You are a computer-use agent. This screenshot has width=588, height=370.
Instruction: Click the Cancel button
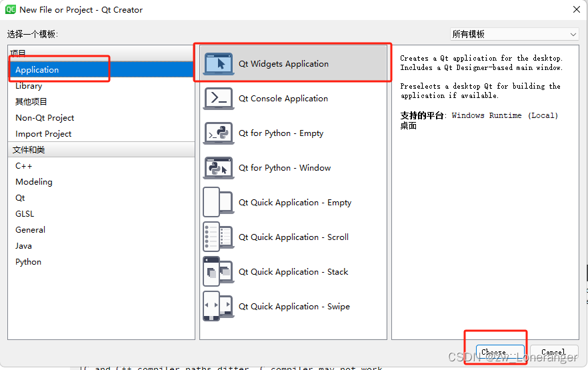click(x=553, y=352)
